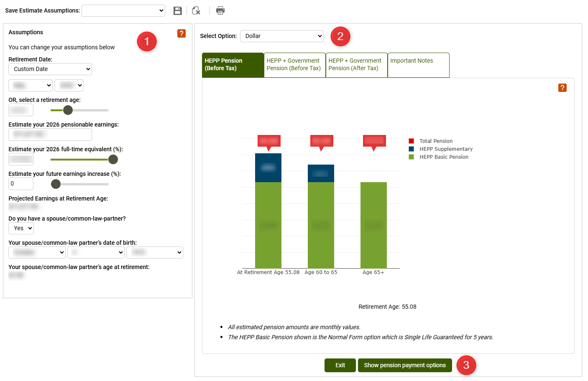Viewport: 588px width, 381px height.
Task: Click the green HEPP Basic Pension legend swatch
Action: coord(412,157)
